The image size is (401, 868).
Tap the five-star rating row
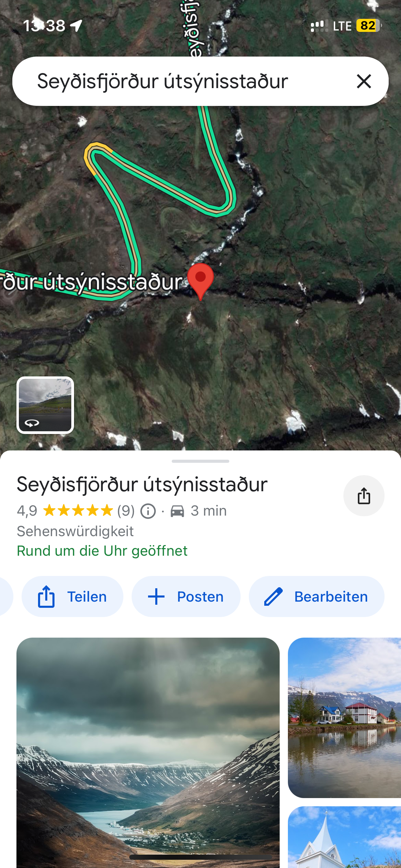coord(78,511)
